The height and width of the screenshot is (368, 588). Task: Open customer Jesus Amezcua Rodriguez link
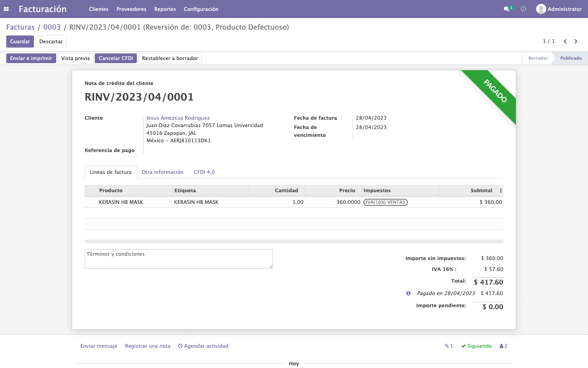[x=178, y=118]
